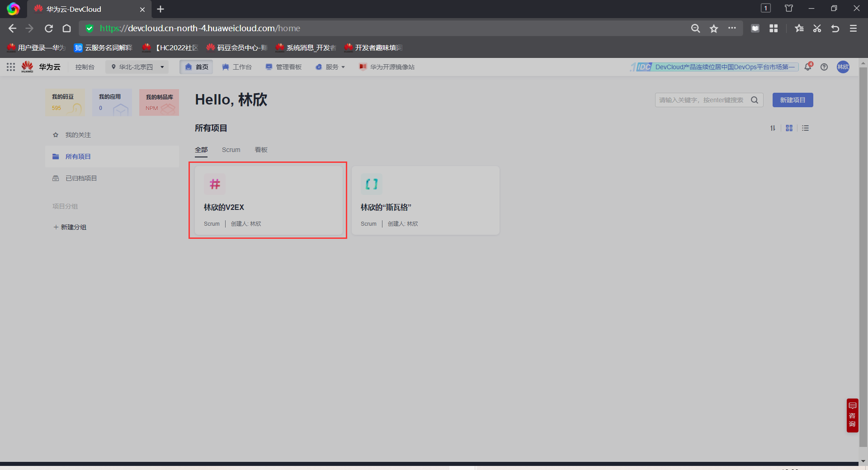Click the browser forward arrow
This screenshot has height=470, width=868.
(x=30, y=28)
